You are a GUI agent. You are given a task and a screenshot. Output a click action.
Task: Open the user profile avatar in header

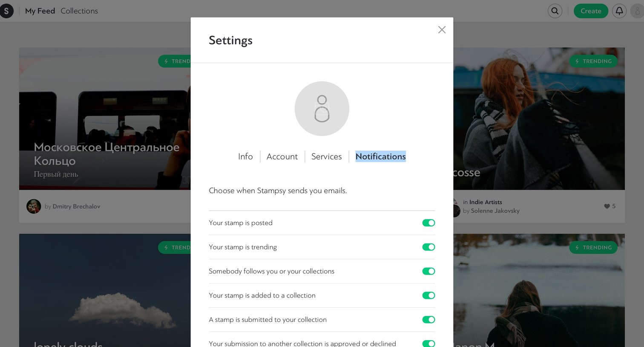click(x=638, y=11)
